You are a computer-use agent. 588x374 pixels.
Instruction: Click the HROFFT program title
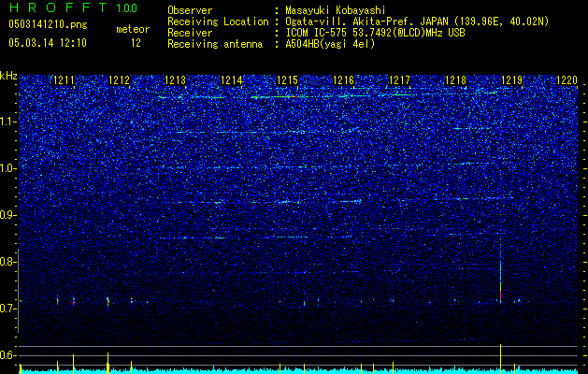(58, 7)
